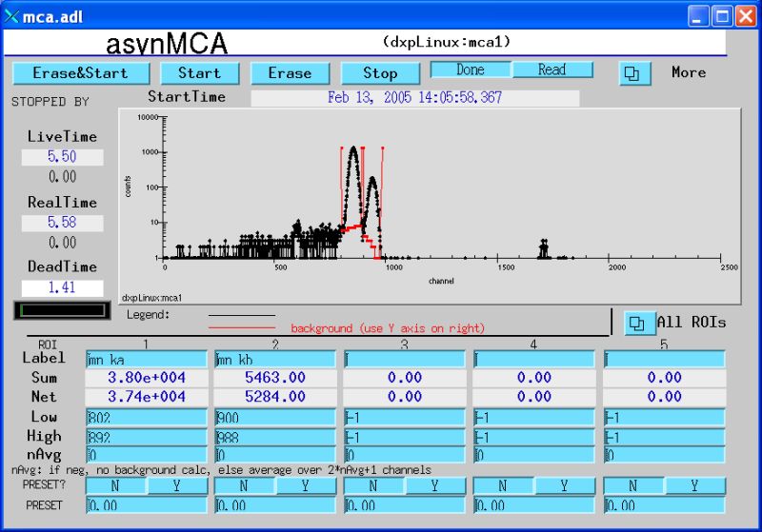The width and height of the screenshot is (762, 532).
Task: Edit ROI 2 PRESET value field
Action: (275, 505)
